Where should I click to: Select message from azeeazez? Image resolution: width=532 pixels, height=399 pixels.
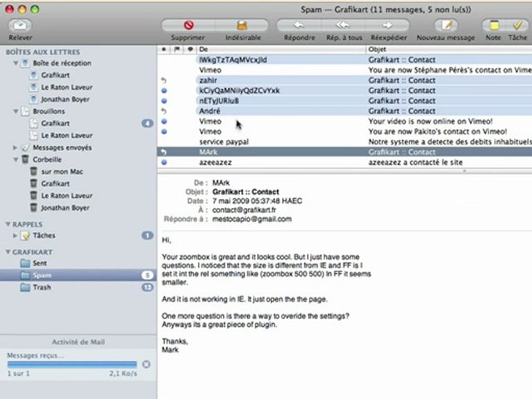pyautogui.click(x=345, y=162)
